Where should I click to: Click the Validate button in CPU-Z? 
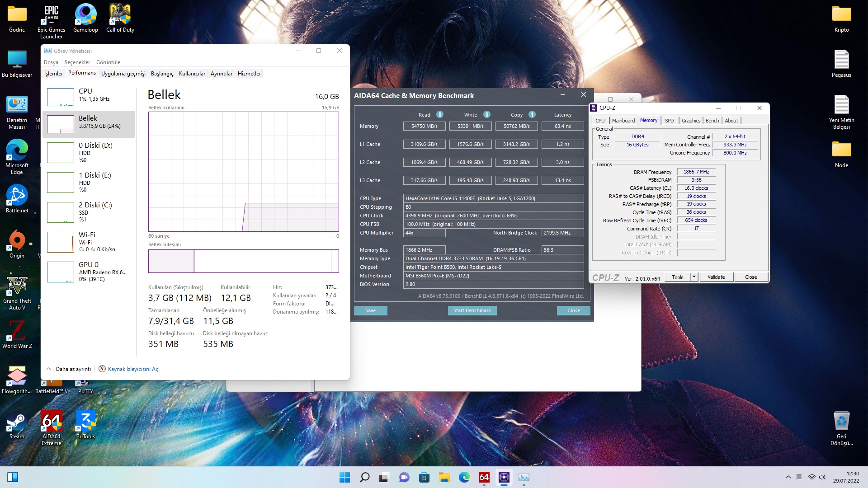(x=716, y=277)
